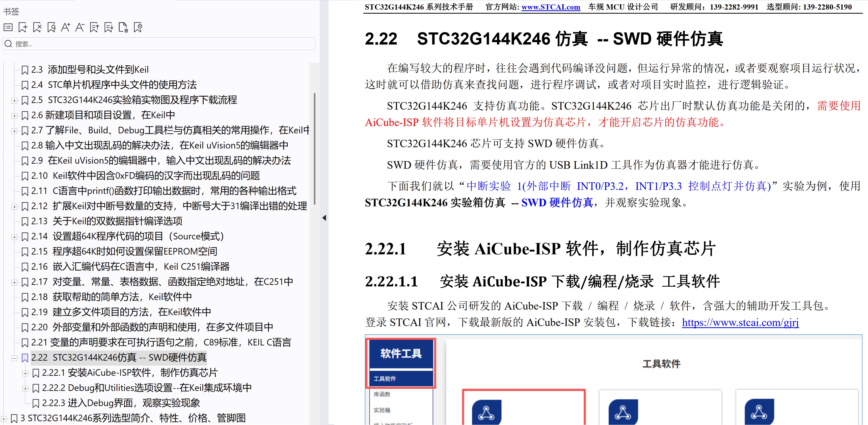Expand the 2.14 bookmark node

point(14,237)
